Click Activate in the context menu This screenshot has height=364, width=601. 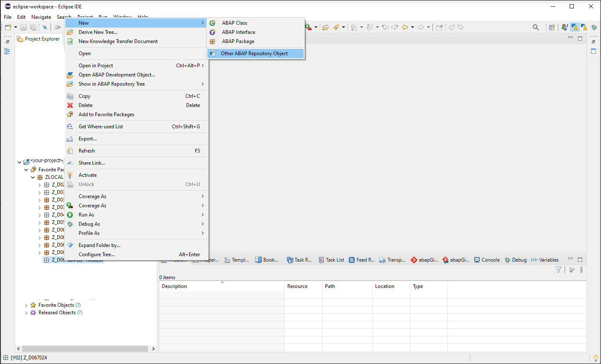(136, 175)
